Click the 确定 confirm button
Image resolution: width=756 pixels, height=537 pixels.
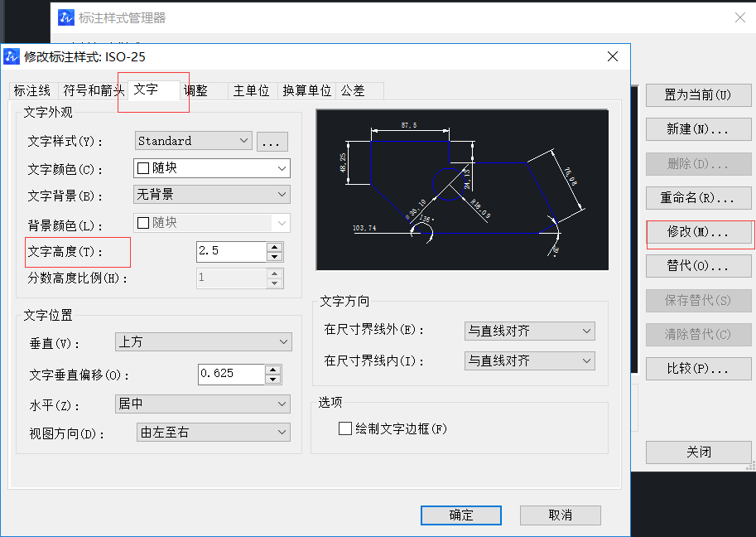point(460,515)
